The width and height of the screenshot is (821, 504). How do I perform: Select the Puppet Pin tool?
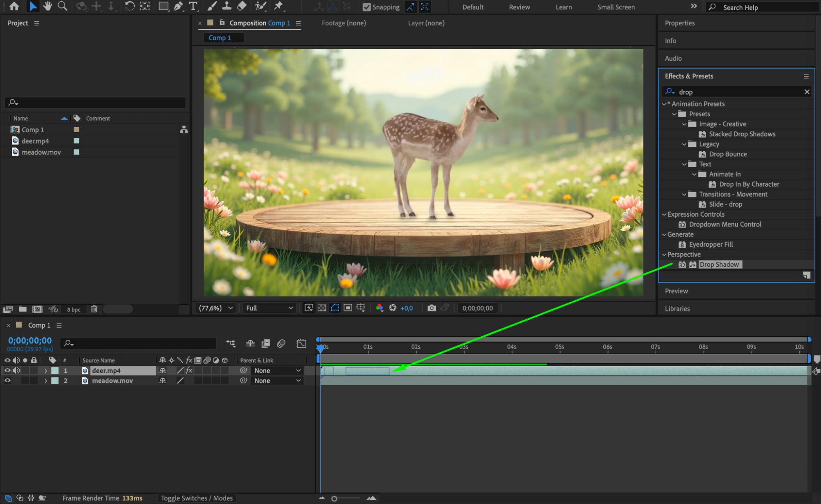click(x=278, y=6)
